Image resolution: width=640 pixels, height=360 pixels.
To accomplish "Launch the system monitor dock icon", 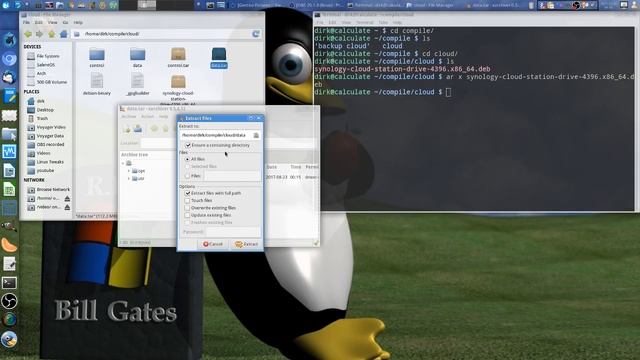I will pos(9,152).
